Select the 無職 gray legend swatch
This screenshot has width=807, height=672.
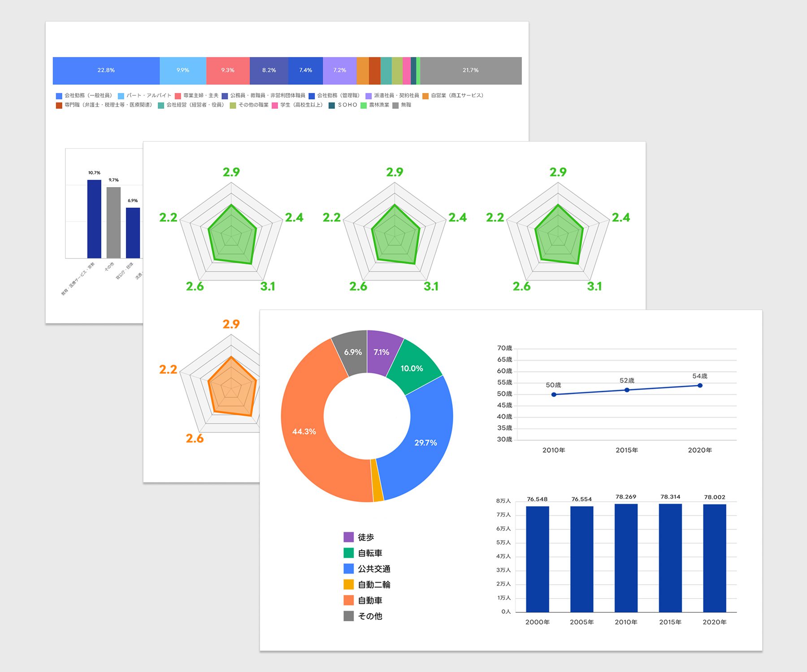(395, 105)
